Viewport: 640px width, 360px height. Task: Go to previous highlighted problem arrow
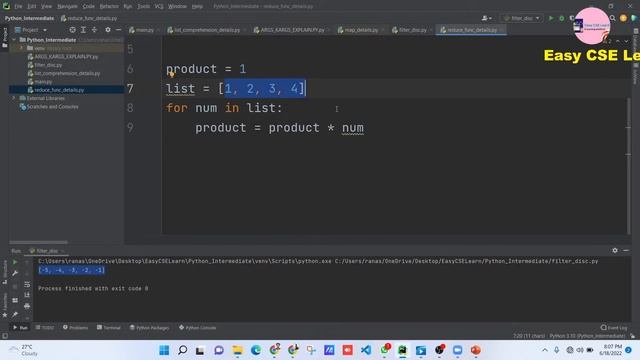(x=618, y=41)
